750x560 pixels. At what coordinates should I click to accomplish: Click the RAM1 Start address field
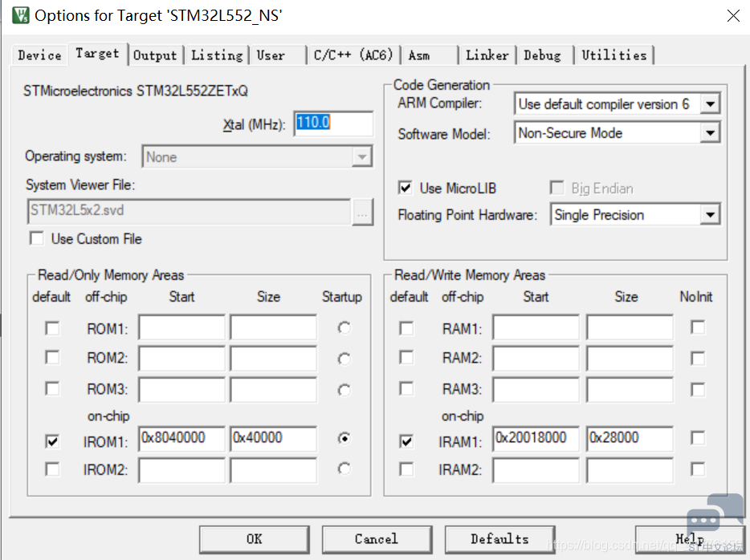coord(536,327)
